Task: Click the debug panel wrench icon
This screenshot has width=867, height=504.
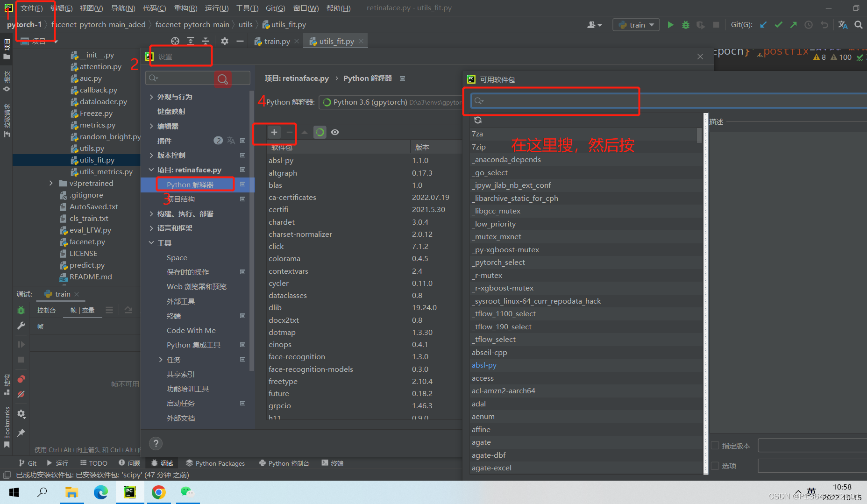Action: 21,326
